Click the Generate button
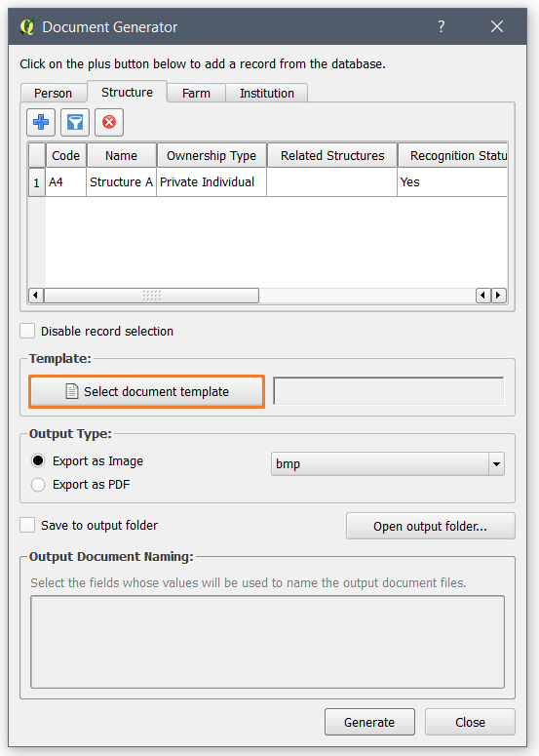This screenshot has width=539, height=756. (x=369, y=722)
